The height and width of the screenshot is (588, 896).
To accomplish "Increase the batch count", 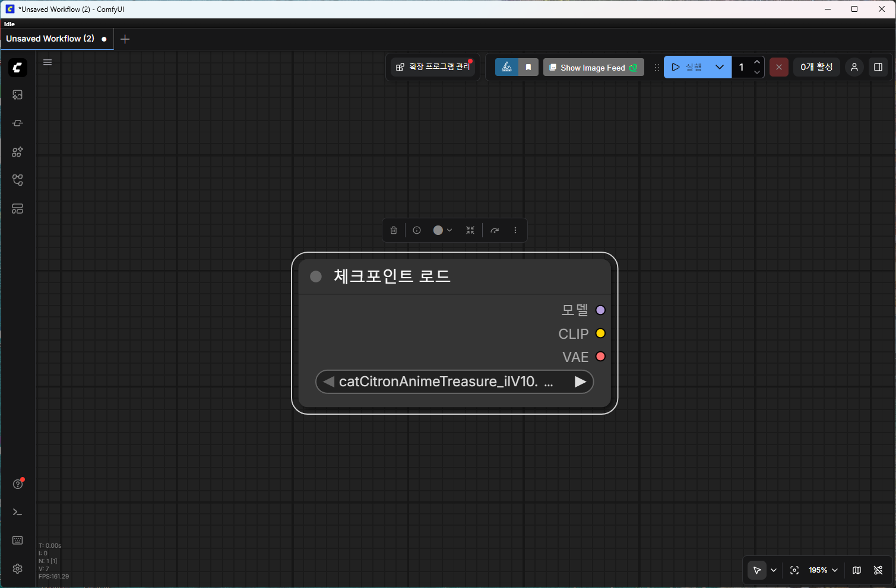I will (757, 62).
